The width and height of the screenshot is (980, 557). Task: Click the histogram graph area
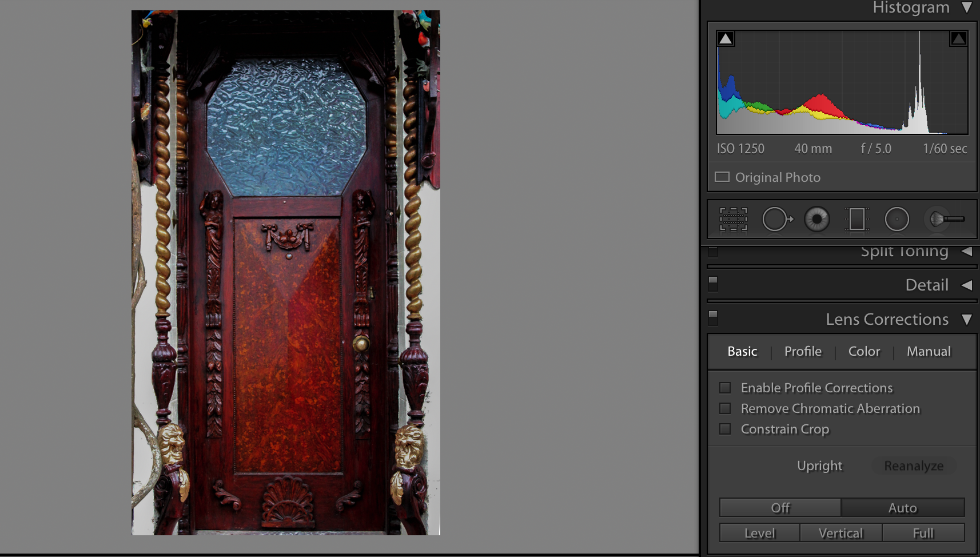click(x=842, y=82)
